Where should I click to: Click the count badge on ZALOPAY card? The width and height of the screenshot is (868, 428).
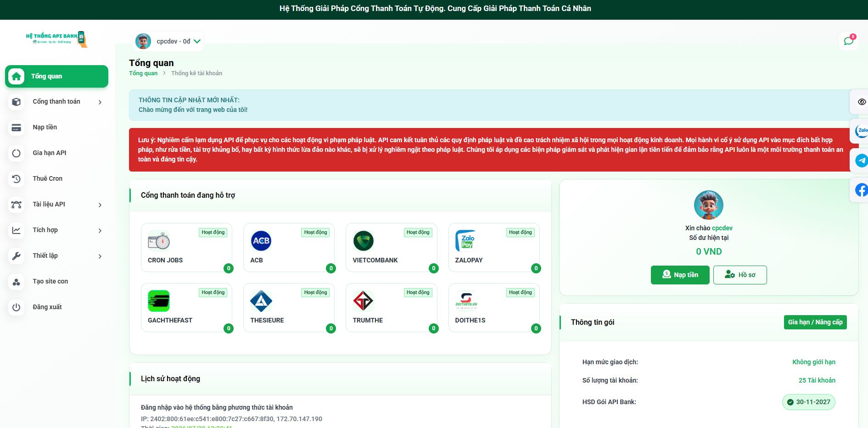click(536, 268)
